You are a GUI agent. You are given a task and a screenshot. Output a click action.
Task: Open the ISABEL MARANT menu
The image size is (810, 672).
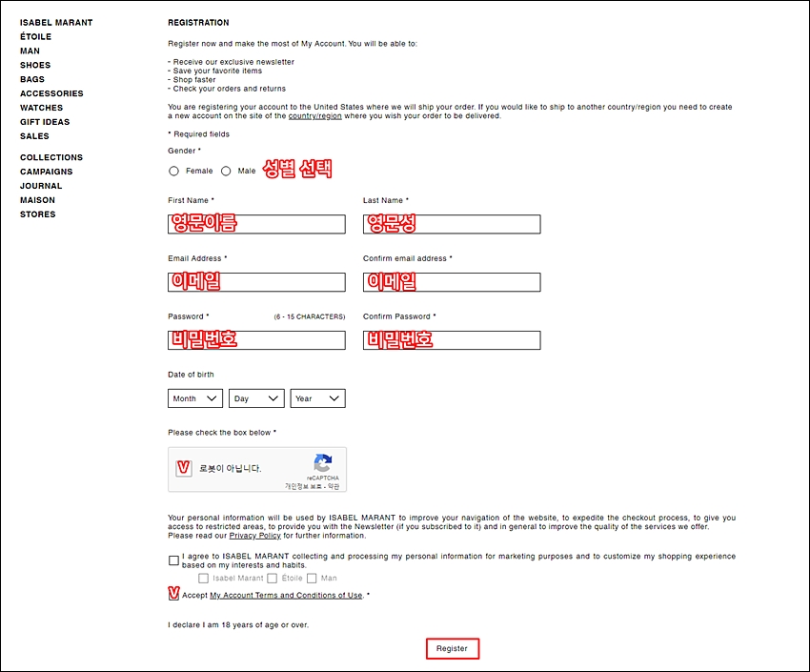56,23
